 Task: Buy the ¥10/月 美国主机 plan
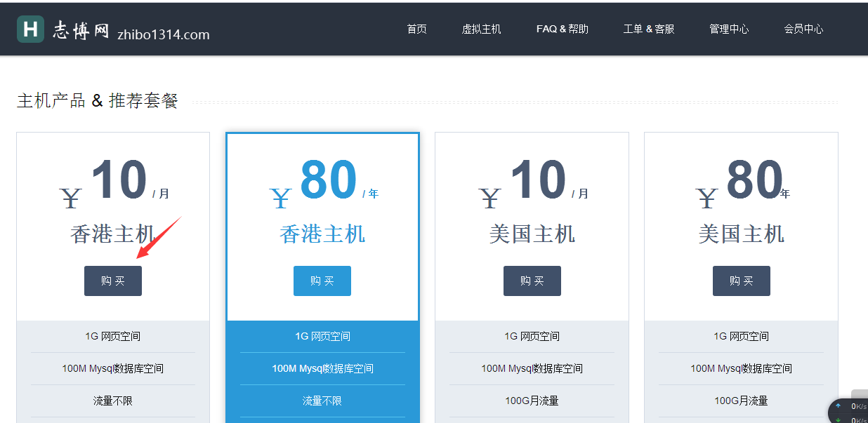pos(532,281)
